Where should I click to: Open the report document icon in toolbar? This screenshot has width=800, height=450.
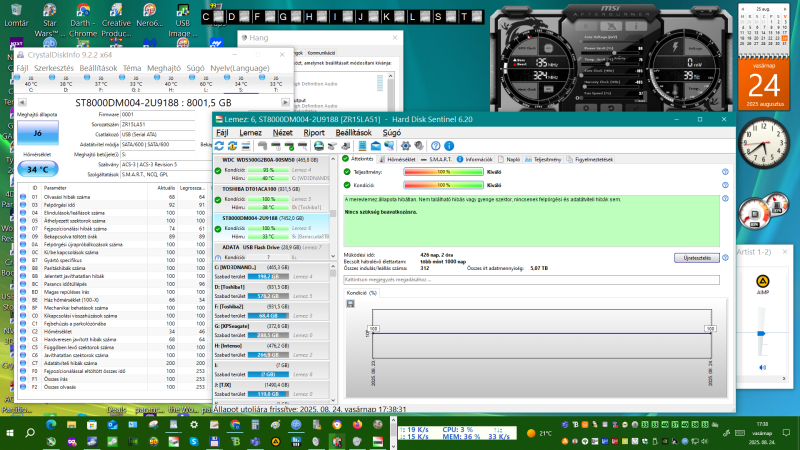click(362, 146)
